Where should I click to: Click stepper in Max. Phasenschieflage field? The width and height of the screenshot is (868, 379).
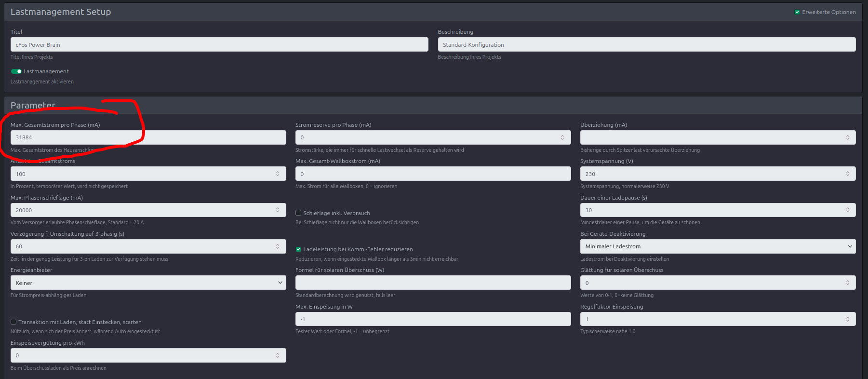pyautogui.click(x=277, y=210)
